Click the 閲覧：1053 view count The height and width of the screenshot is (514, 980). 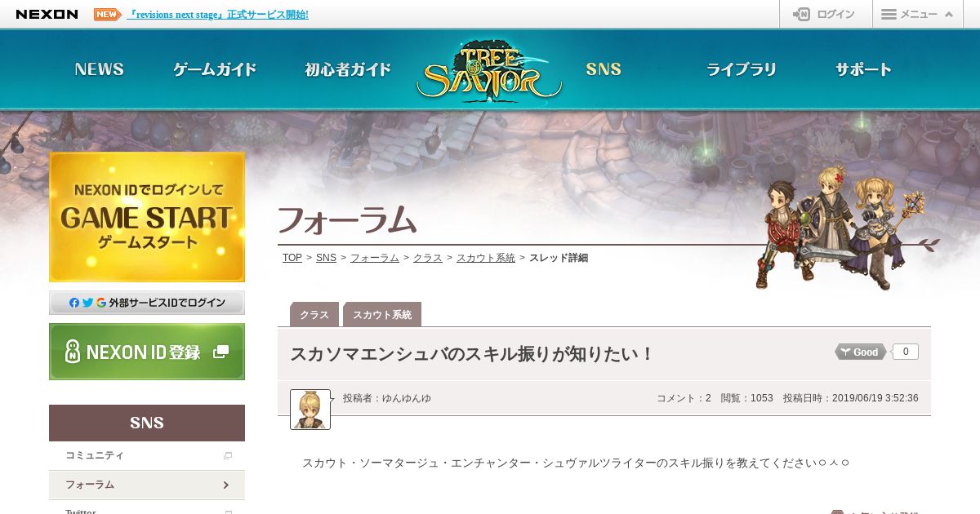click(x=746, y=398)
